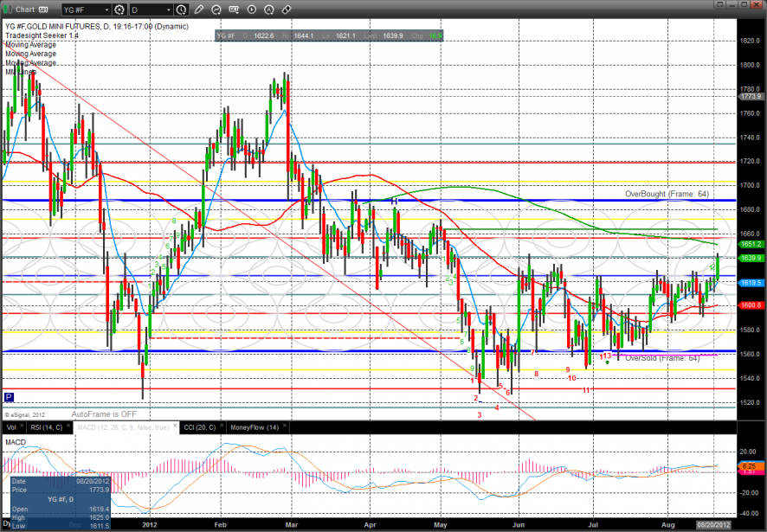Close the MACD tab
The width and height of the screenshot is (767, 532).
(175, 426)
